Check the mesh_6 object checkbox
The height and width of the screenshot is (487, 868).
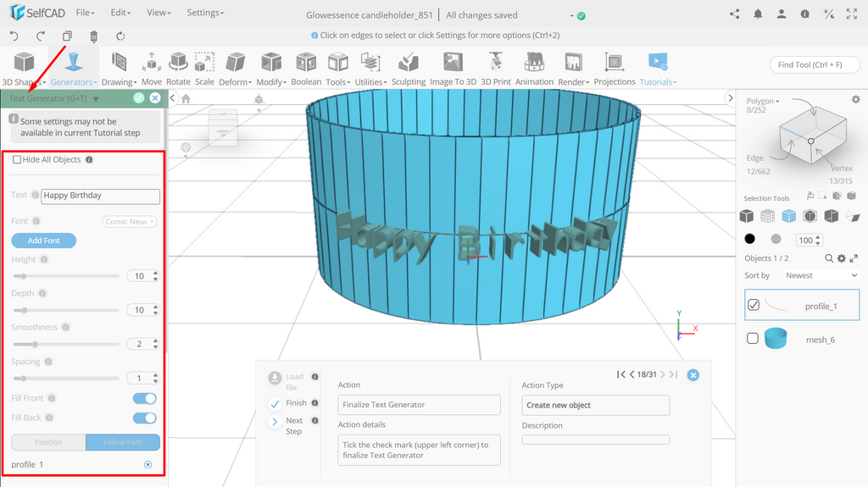[753, 338]
